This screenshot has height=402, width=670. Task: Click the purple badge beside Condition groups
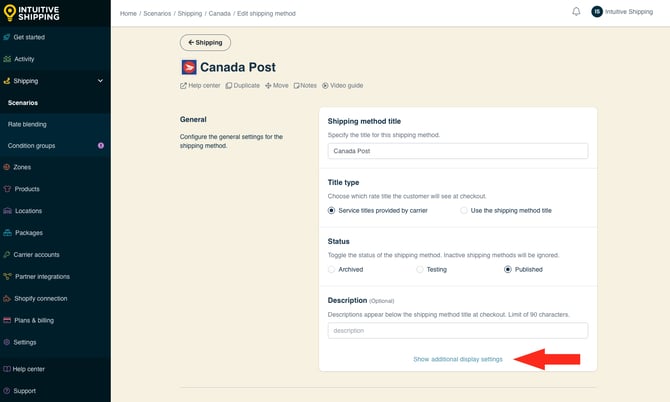(101, 146)
